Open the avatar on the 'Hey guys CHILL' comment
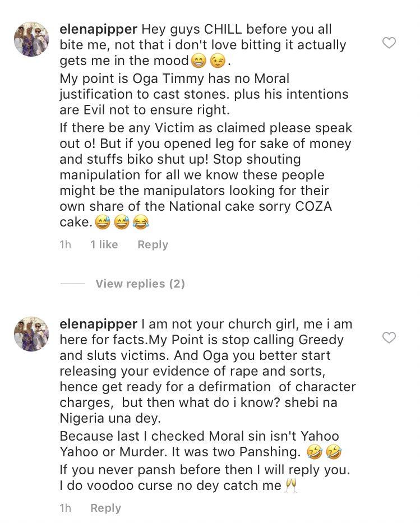Screen dimensions: 420x523 pos(31,39)
